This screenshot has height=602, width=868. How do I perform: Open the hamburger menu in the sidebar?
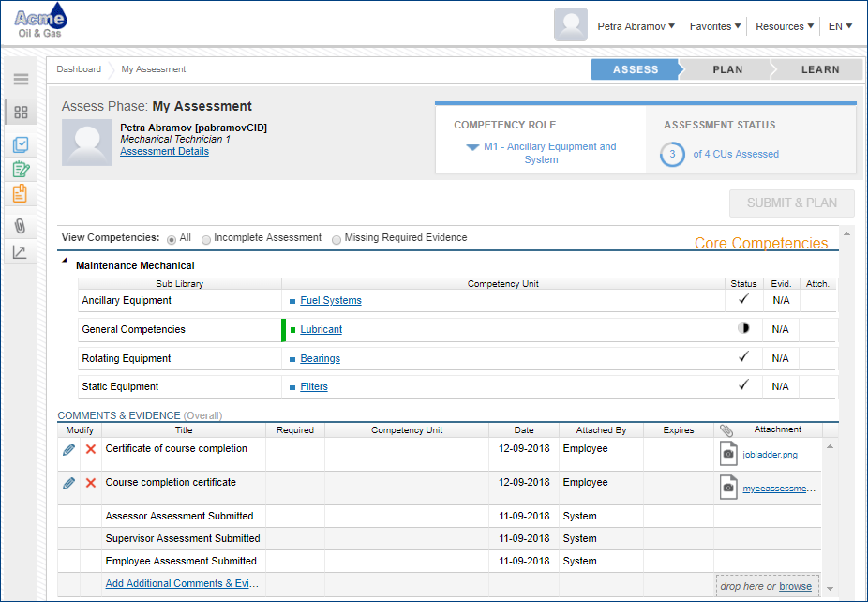pos(21,79)
